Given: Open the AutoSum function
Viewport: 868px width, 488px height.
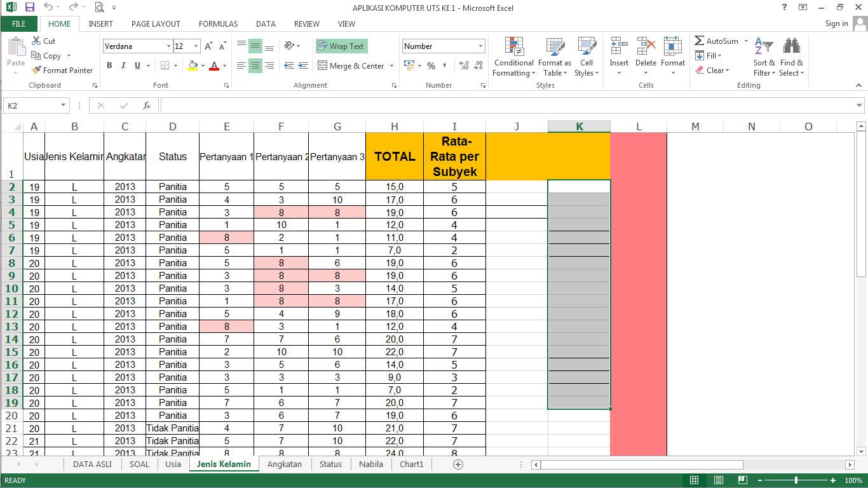Looking at the screenshot, I should pyautogui.click(x=717, y=40).
